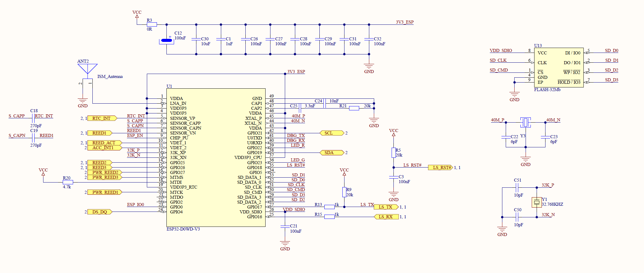This screenshot has width=644, height=273.
Task: Select capacitor C26 symbol
Action: click(245, 39)
